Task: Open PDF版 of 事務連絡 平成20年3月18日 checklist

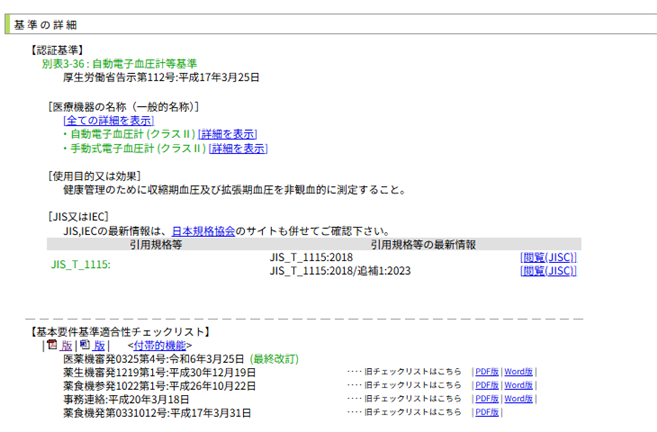Action: pyautogui.click(x=486, y=398)
